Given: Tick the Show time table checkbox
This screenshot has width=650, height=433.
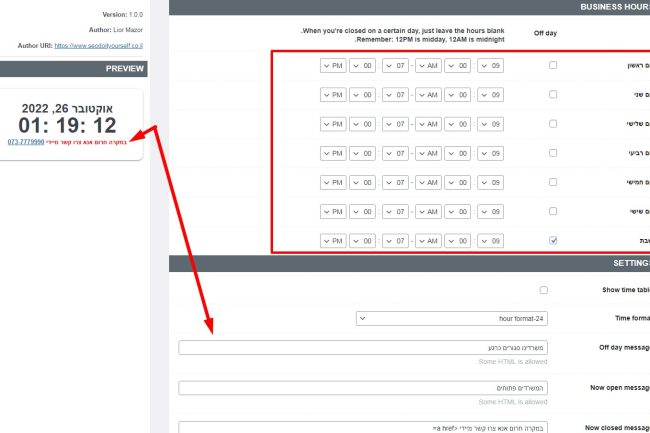Looking at the screenshot, I should pyautogui.click(x=544, y=290).
